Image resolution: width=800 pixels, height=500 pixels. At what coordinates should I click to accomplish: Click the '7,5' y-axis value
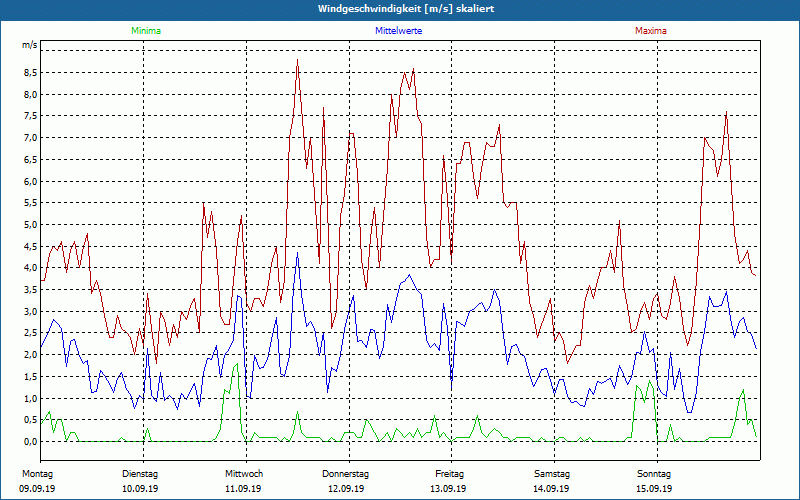[30, 116]
